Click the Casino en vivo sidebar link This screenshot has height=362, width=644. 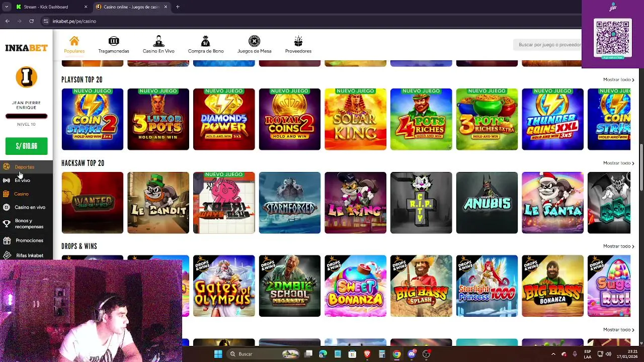[x=30, y=207]
